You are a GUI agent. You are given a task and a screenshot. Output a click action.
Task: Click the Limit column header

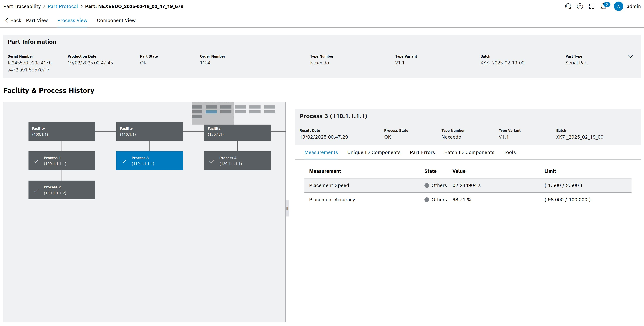coord(550,171)
